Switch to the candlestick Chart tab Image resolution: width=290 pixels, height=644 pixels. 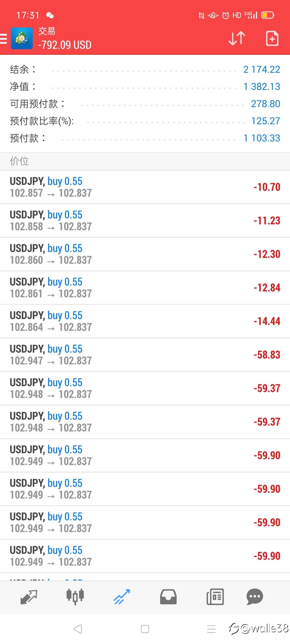point(75,597)
